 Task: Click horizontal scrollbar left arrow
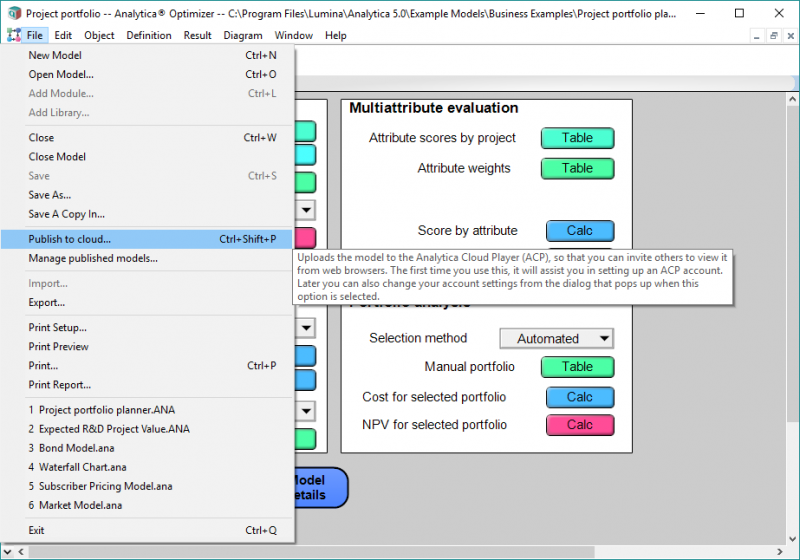(x=21, y=552)
